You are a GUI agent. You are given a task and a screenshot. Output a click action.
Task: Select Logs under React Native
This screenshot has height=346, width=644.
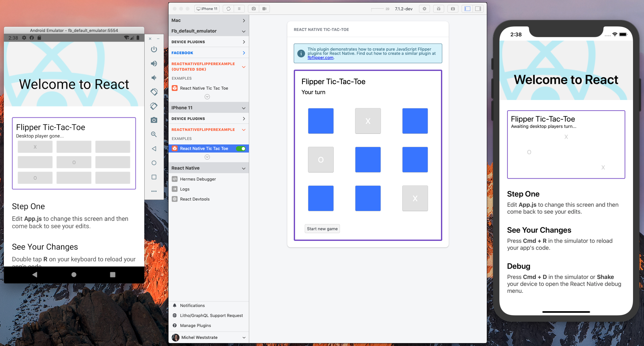click(x=184, y=189)
